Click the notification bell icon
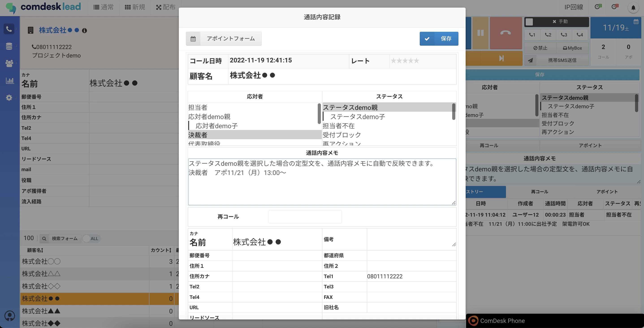 (x=633, y=8)
